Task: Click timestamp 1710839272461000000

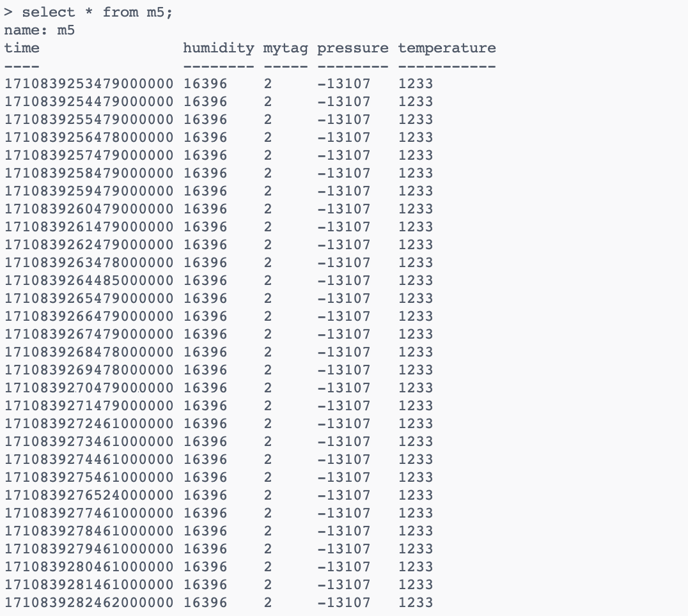Action: 88,424
